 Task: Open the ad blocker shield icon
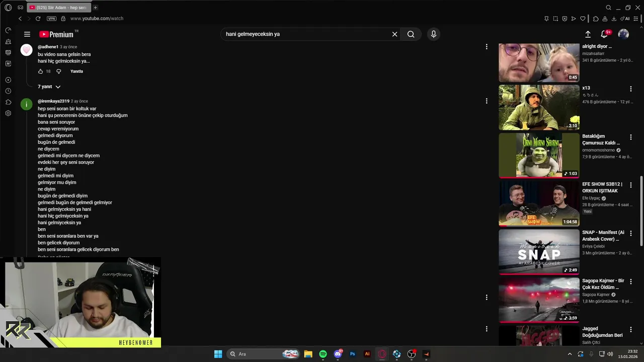click(x=565, y=19)
